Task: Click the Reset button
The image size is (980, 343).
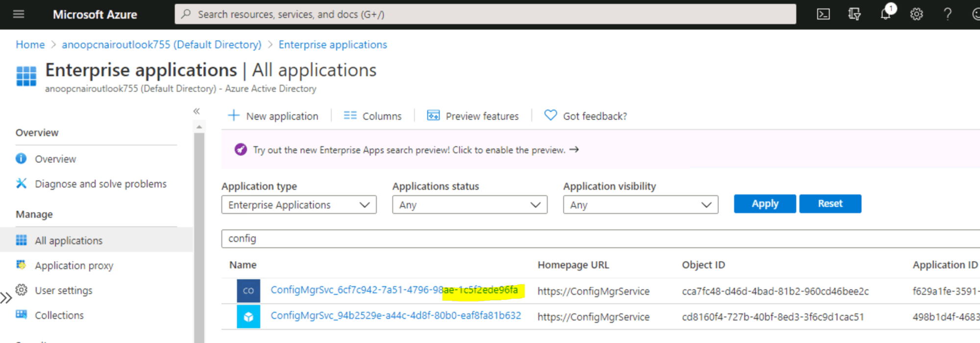Action: [830, 204]
